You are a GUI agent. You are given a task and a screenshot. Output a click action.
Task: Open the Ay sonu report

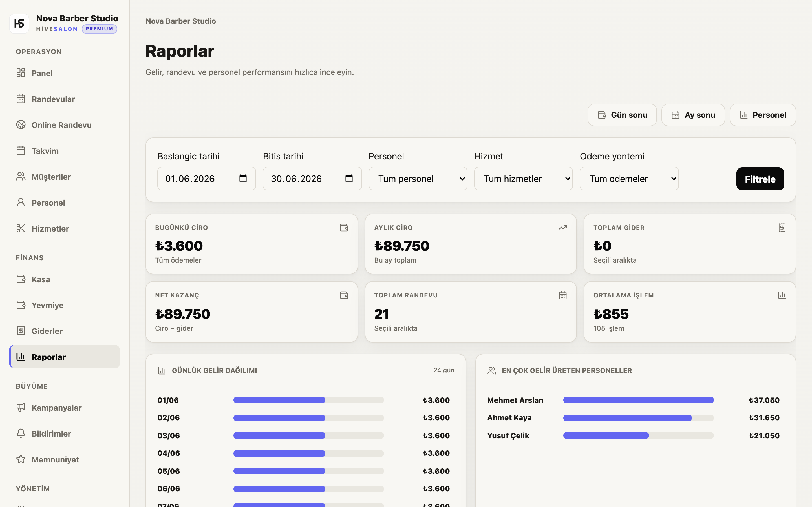point(693,115)
